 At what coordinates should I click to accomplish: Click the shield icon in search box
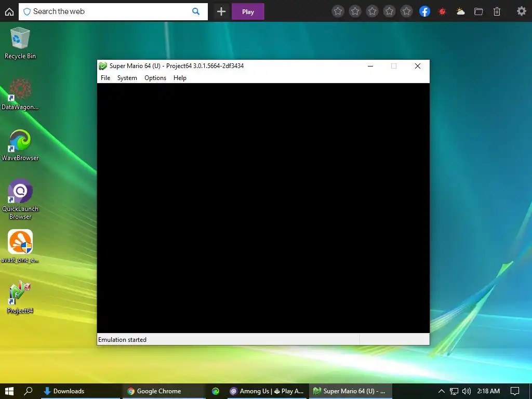27,11
